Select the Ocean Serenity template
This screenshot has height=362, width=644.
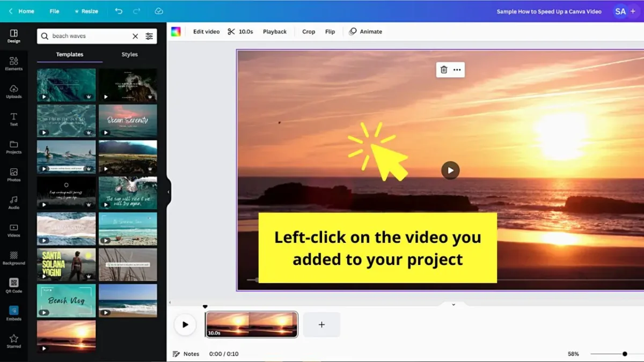128,121
